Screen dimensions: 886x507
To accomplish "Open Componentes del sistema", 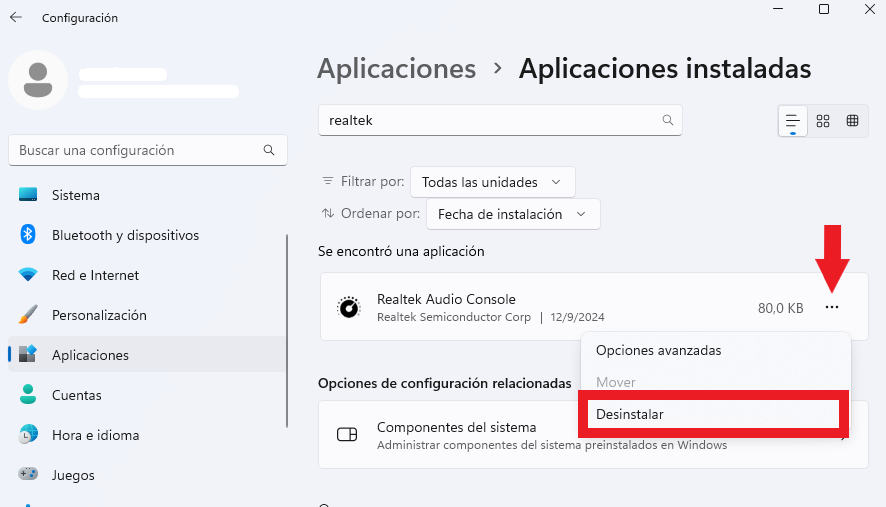I will point(593,435).
